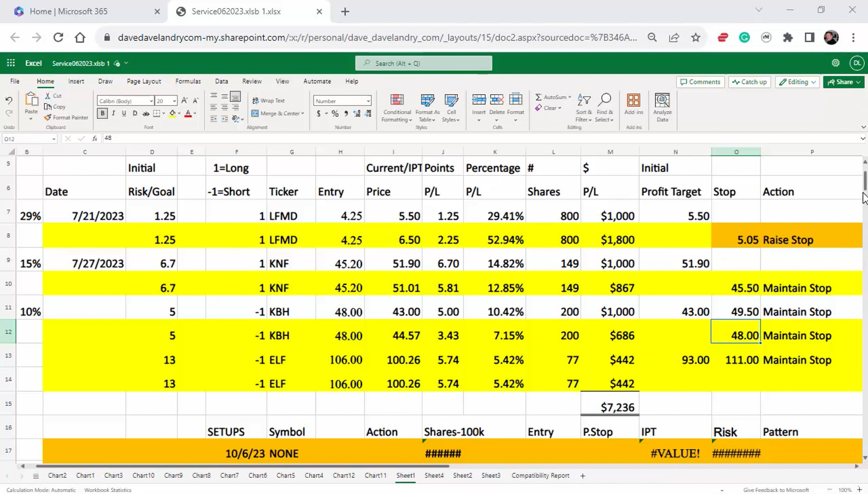
Task: Switch to the Formulas ribbon tab
Action: tap(188, 81)
